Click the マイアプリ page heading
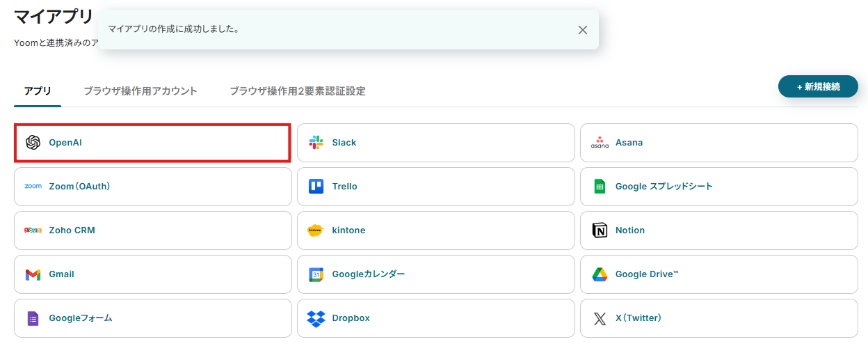Image resolution: width=868 pixels, height=344 pixels. [53, 17]
